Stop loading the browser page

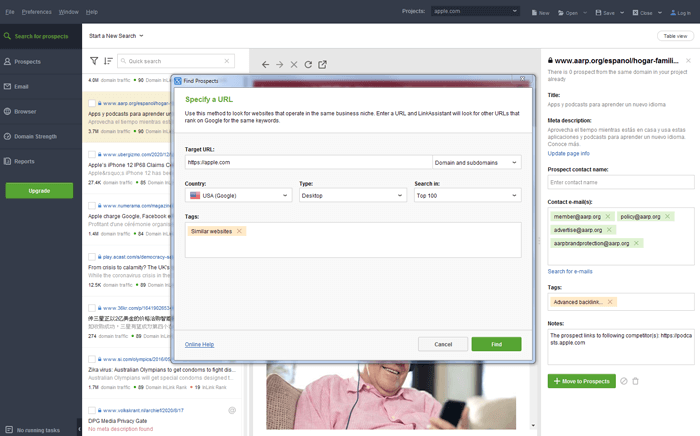coord(294,65)
